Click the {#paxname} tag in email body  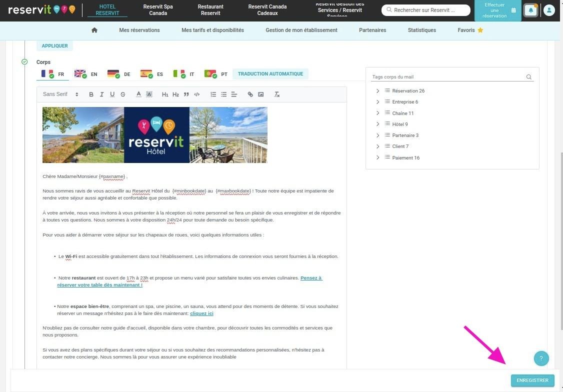pyautogui.click(x=112, y=176)
